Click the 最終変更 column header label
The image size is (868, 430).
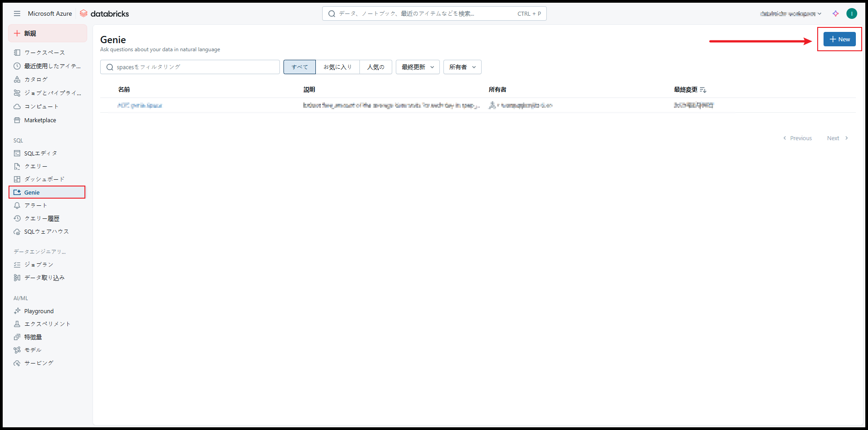(686, 89)
